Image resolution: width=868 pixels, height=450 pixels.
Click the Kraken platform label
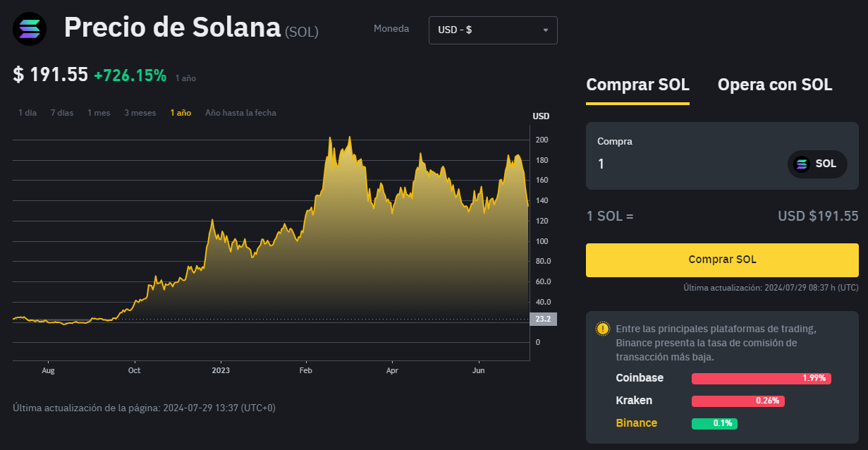[634, 401]
